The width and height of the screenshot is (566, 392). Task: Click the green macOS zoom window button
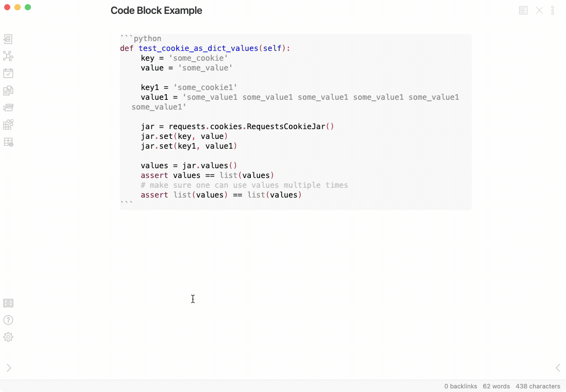[28, 7]
